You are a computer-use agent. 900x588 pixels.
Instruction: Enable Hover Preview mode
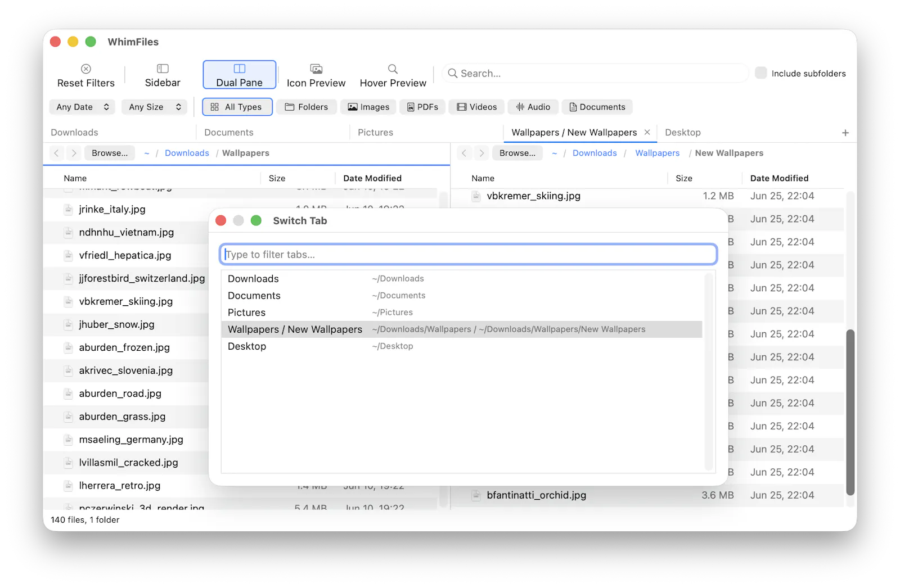tap(393, 75)
